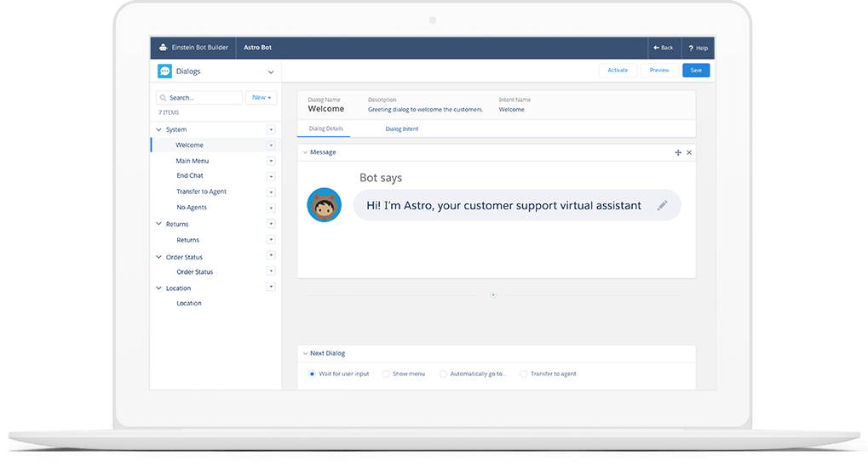868x468 pixels.
Task: Close the Message card
Action: click(x=689, y=152)
